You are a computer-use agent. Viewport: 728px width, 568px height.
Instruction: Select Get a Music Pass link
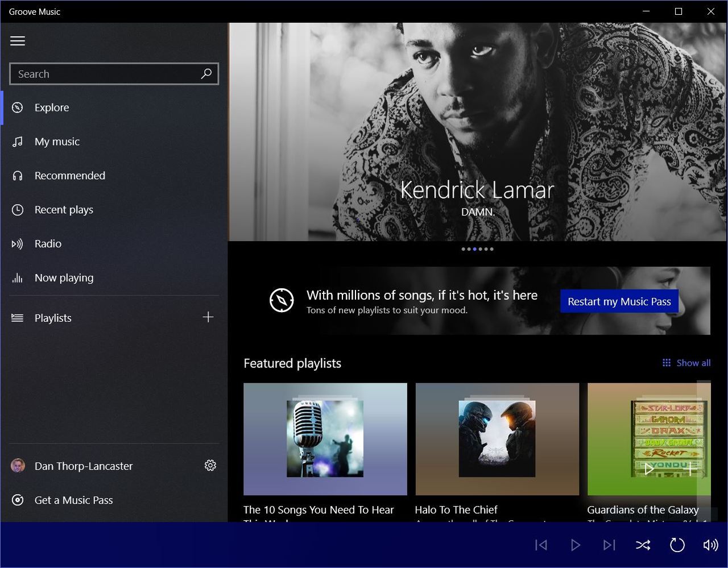pos(74,500)
